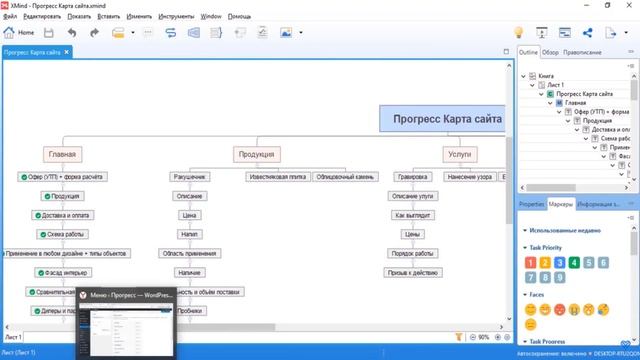This screenshot has width=640, height=360.
Task: Collapse Прогресс Карта сайта node in Outline
Action: coord(541,94)
